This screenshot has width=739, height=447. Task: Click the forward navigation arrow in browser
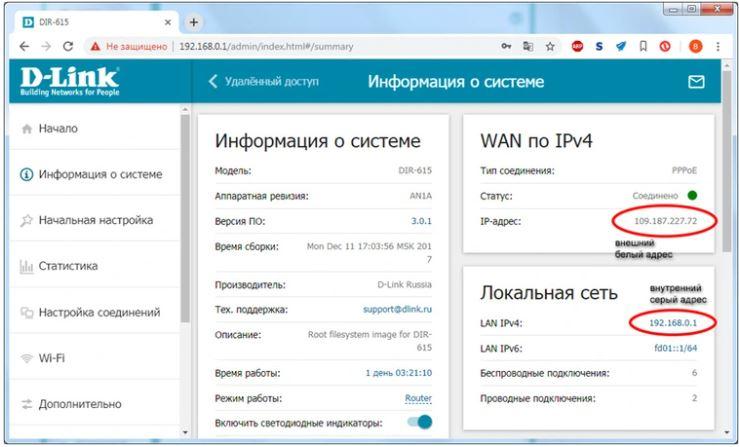point(46,46)
